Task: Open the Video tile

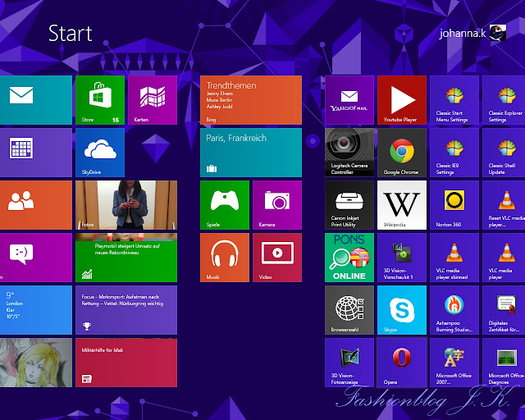Action: point(277,258)
